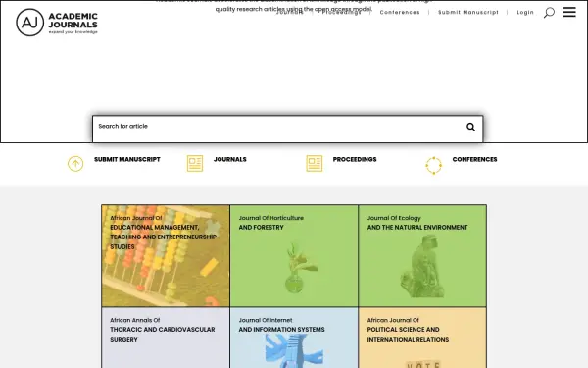Open the PROCEEDINGS shortcut link
588x368 pixels.
[x=355, y=159]
